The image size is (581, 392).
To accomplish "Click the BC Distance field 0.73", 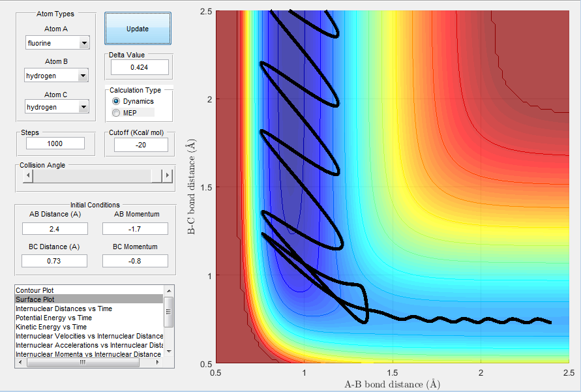I will [x=55, y=261].
